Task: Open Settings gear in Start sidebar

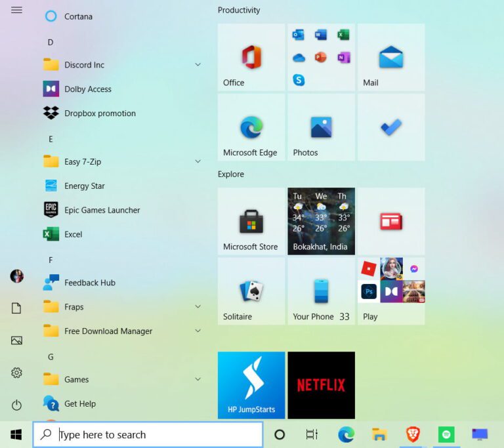Action: [x=16, y=373]
